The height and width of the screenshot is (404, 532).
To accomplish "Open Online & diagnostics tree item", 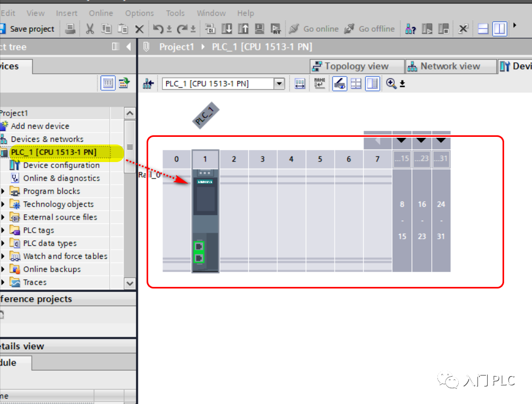I will [x=61, y=178].
